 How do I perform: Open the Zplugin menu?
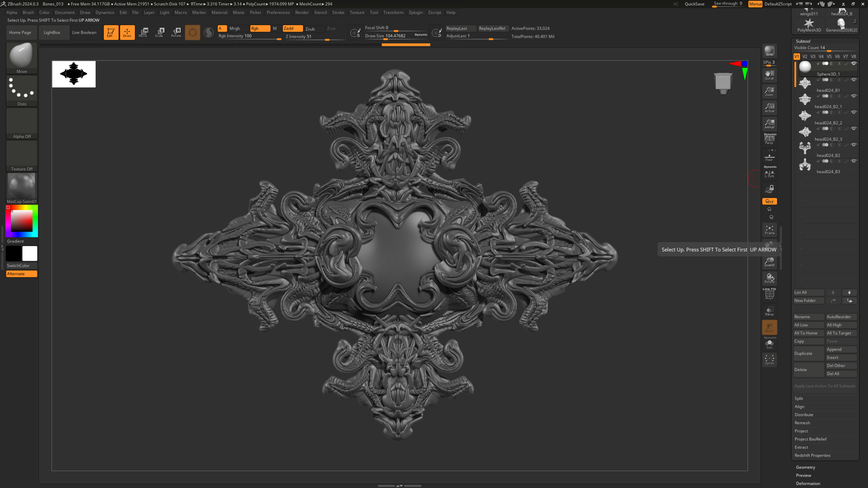point(415,12)
